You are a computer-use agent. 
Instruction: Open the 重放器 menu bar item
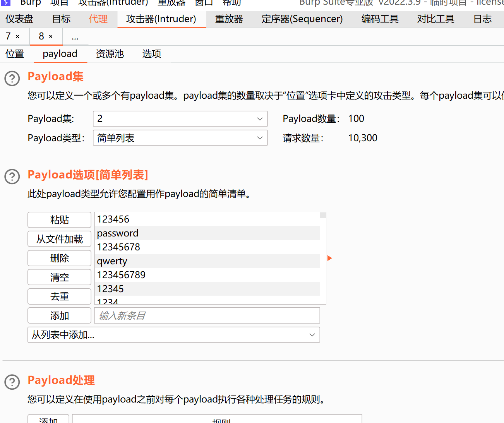(171, 2)
